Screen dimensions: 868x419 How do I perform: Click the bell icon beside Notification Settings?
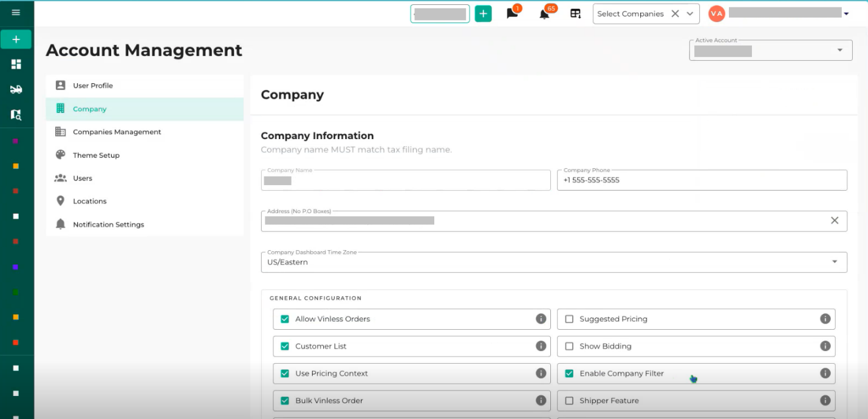click(60, 224)
